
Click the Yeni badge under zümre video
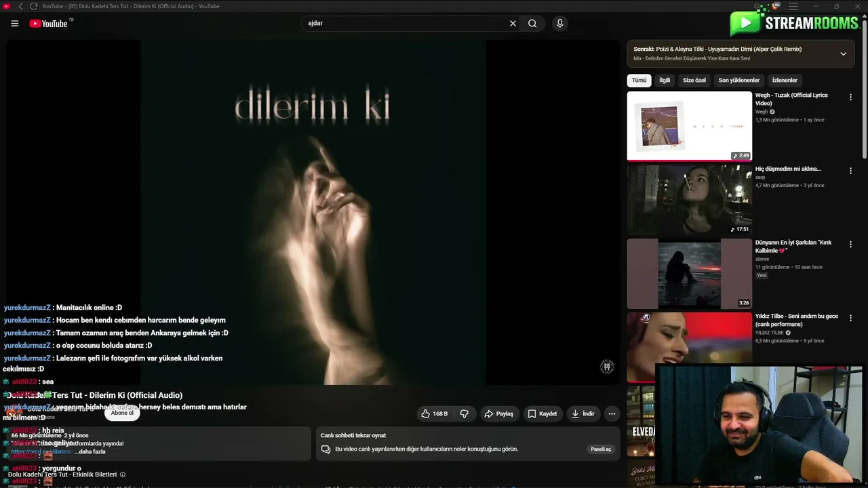[762, 275]
